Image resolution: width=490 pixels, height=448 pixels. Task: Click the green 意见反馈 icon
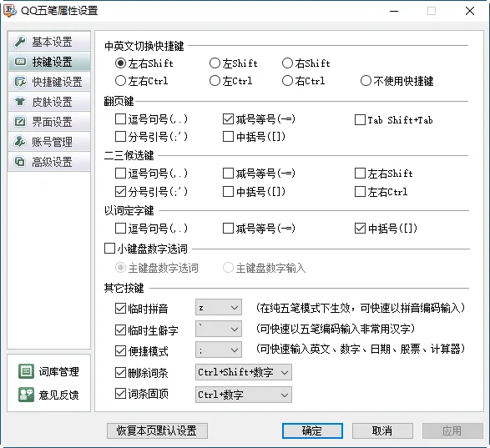pyautogui.click(x=26, y=395)
